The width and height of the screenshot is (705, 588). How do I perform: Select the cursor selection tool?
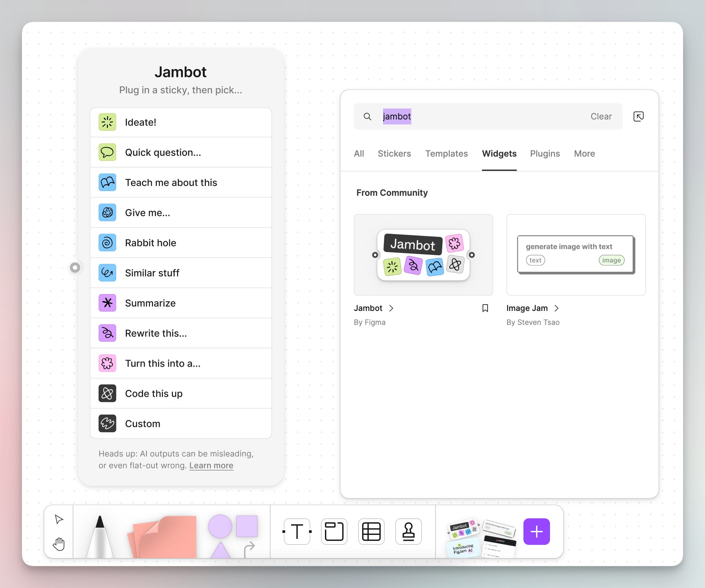click(x=59, y=520)
